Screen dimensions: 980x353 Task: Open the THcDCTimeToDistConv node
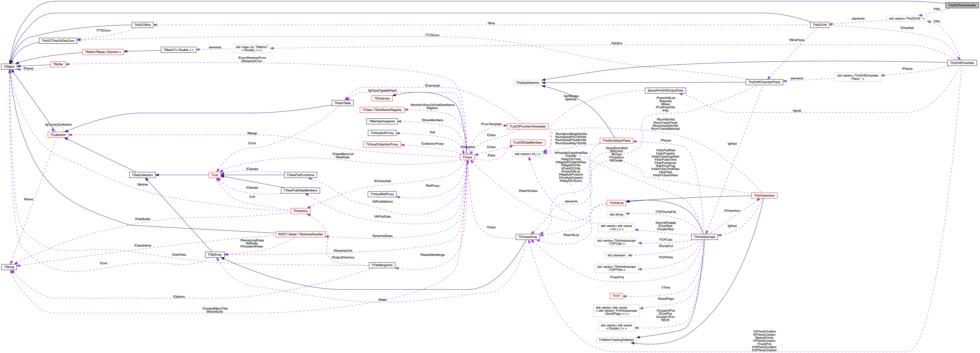58,41
